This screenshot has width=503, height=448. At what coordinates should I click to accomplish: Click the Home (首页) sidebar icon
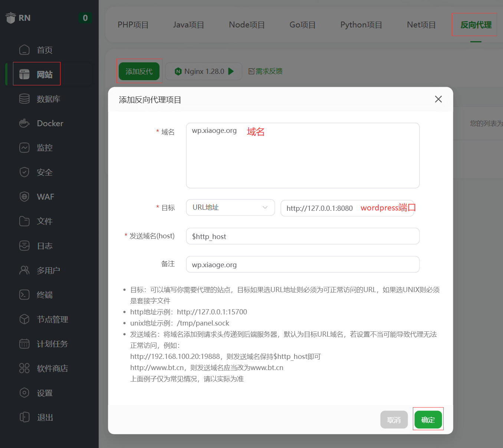[x=24, y=50]
